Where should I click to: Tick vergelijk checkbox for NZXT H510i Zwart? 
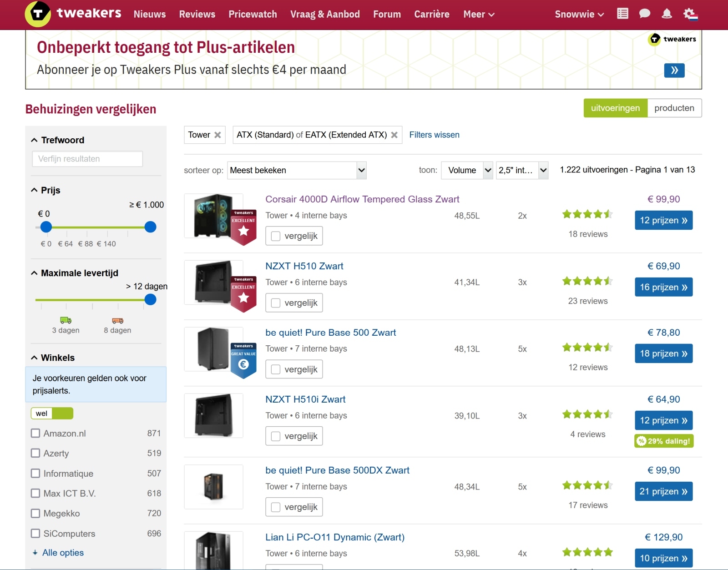point(276,436)
